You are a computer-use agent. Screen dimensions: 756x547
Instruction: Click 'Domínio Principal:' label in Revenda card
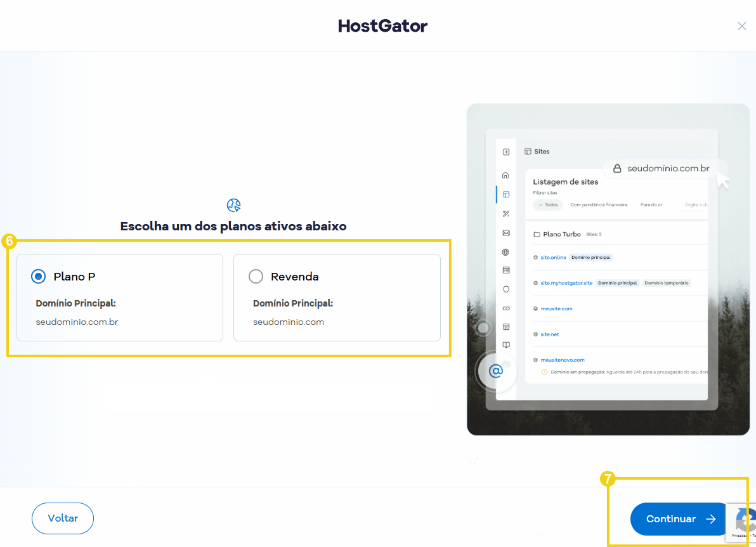[x=293, y=303]
